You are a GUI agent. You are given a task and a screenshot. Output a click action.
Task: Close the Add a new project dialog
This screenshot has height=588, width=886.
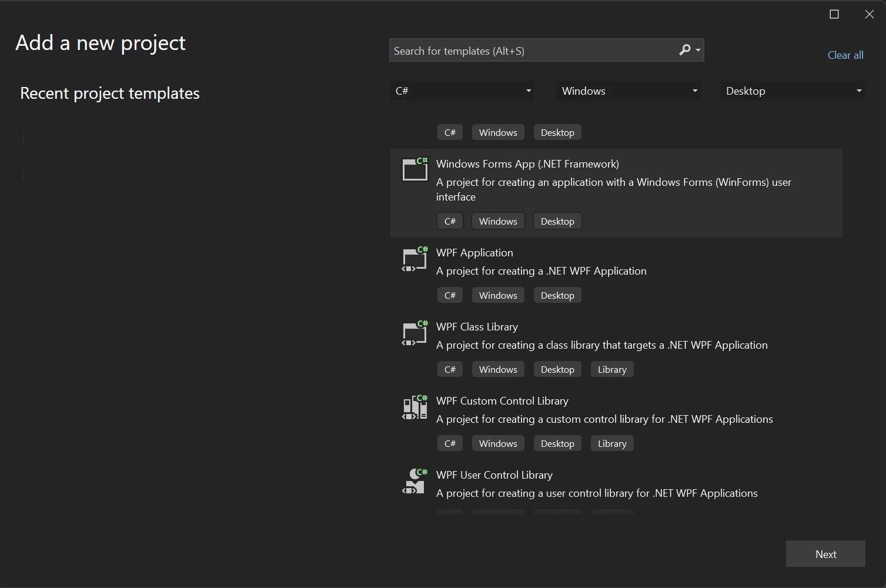click(869, 14)
